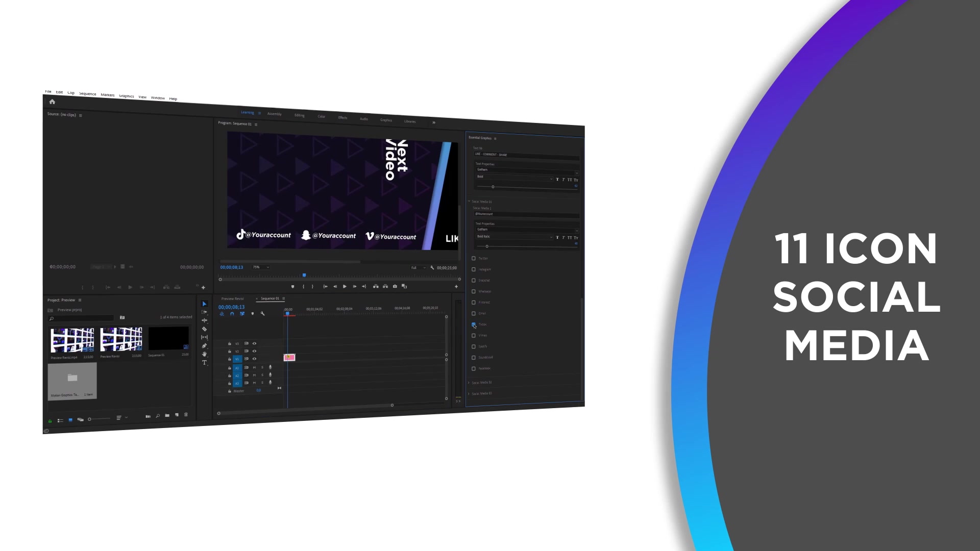Select the Track Select Forward tool

click(x=204, y=312)
